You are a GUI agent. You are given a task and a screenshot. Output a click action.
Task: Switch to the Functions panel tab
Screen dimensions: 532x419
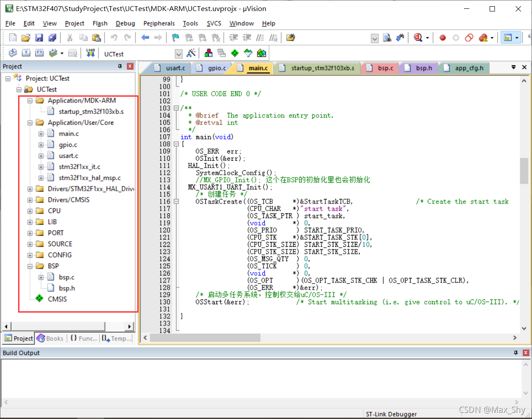tap(83, 338)
